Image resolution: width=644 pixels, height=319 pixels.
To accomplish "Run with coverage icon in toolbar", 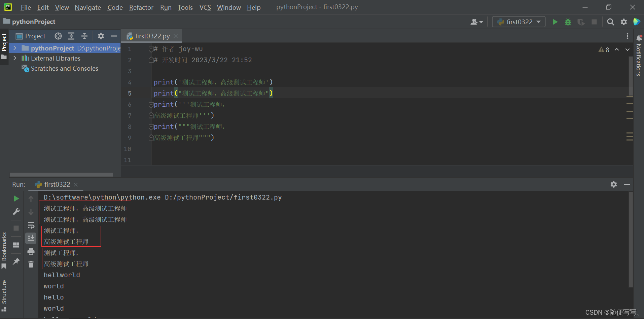I will (581, 22).
